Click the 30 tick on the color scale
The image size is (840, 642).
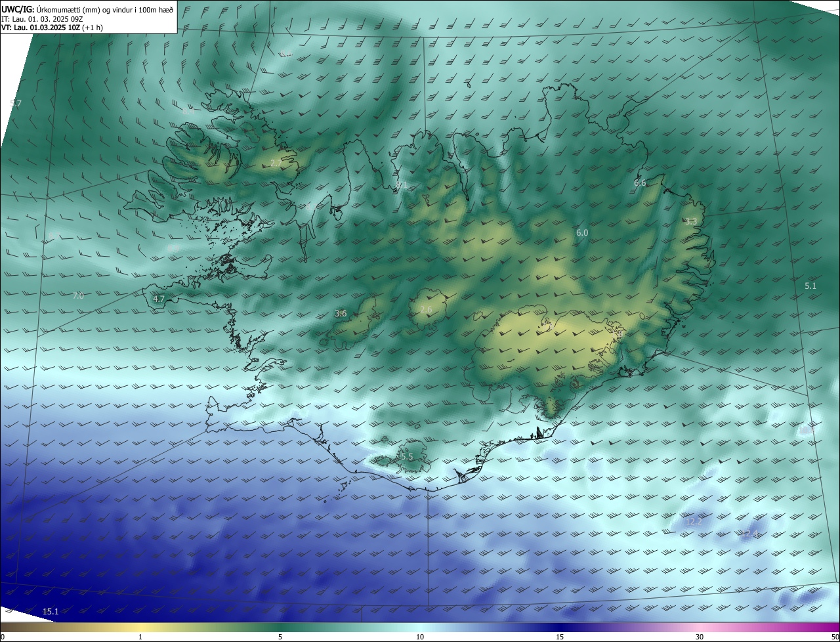pos(700,637)
